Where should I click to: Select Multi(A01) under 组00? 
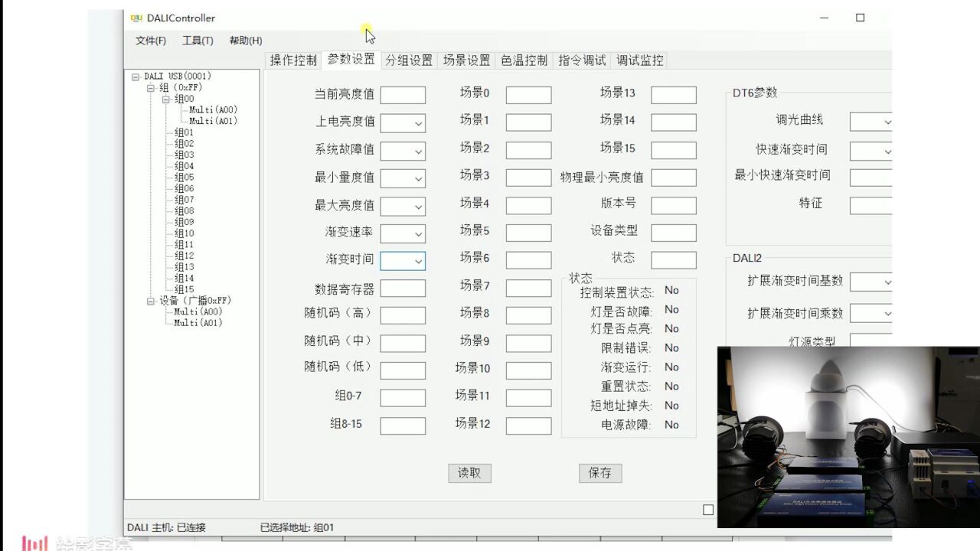(214, 120)
